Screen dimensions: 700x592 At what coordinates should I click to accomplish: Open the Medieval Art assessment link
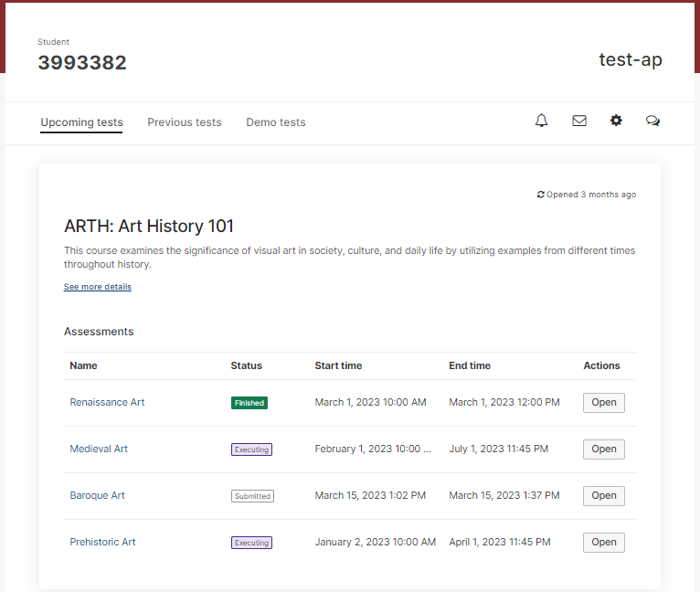(99, 449)
